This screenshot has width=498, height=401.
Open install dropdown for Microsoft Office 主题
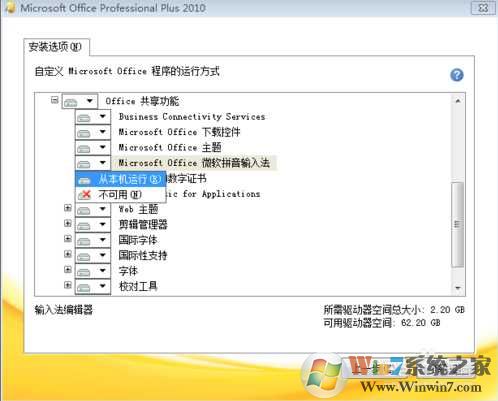click(93, 148)
